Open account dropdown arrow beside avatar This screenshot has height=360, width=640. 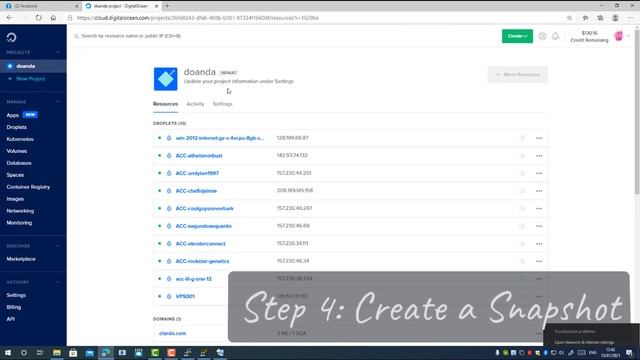(x=629, y=36)
